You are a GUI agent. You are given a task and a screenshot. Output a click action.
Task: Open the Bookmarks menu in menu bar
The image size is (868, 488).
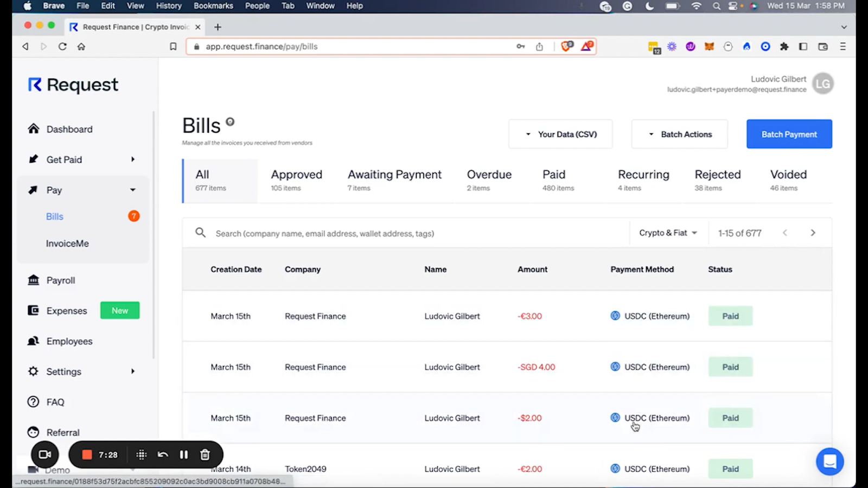point(213,6)
